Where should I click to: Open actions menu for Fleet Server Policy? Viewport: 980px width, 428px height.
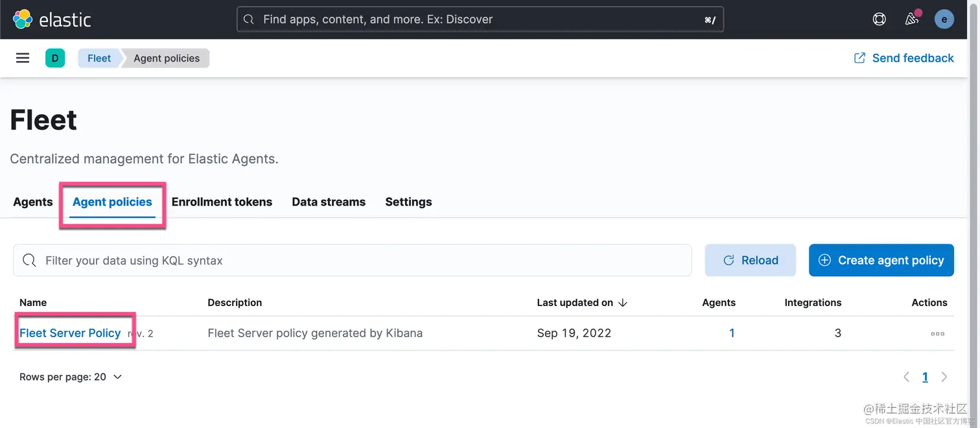tap(937, 334)
